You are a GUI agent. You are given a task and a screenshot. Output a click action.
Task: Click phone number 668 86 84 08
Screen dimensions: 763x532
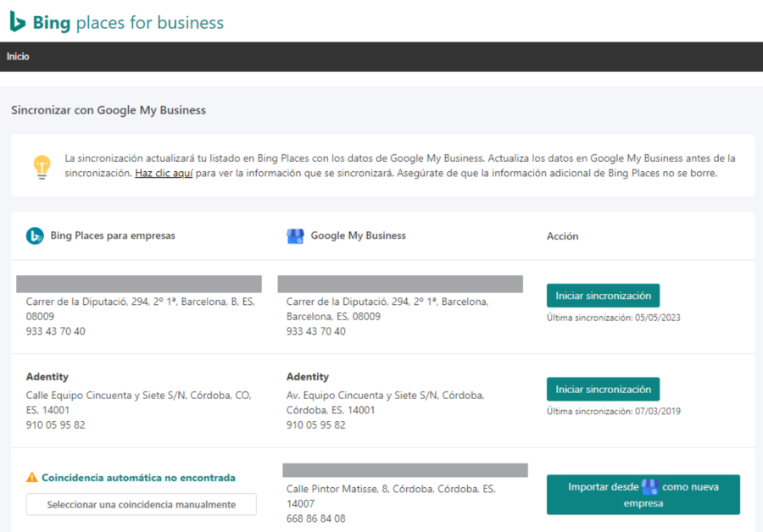tap(315, 518)
